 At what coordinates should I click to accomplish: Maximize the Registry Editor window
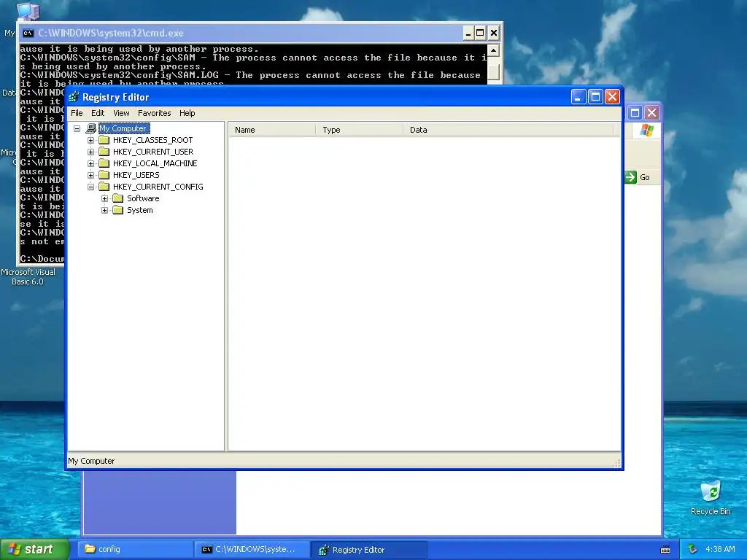595,97
